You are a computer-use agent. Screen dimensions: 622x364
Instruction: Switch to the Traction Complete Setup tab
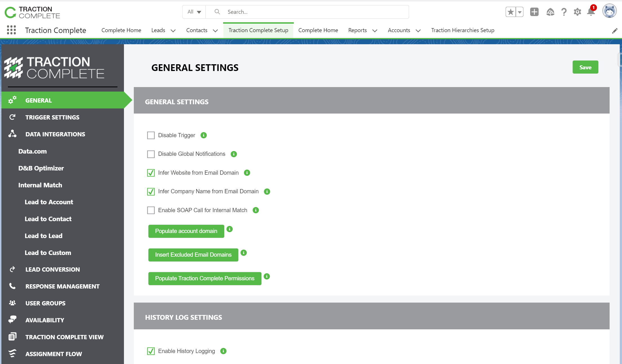tap(258, 30)
